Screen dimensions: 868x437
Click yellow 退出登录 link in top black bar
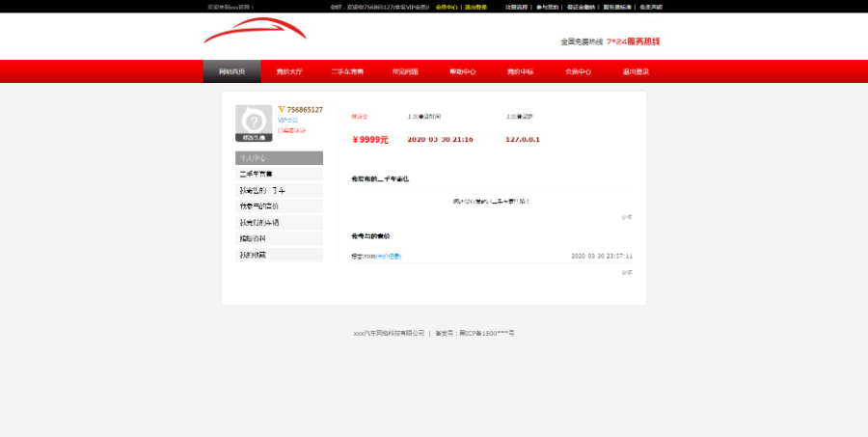pos(475,7)
